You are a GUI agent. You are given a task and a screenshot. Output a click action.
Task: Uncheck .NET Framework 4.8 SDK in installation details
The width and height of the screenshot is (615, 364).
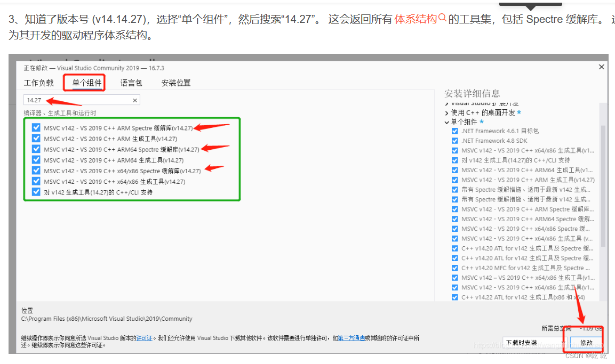454,141
